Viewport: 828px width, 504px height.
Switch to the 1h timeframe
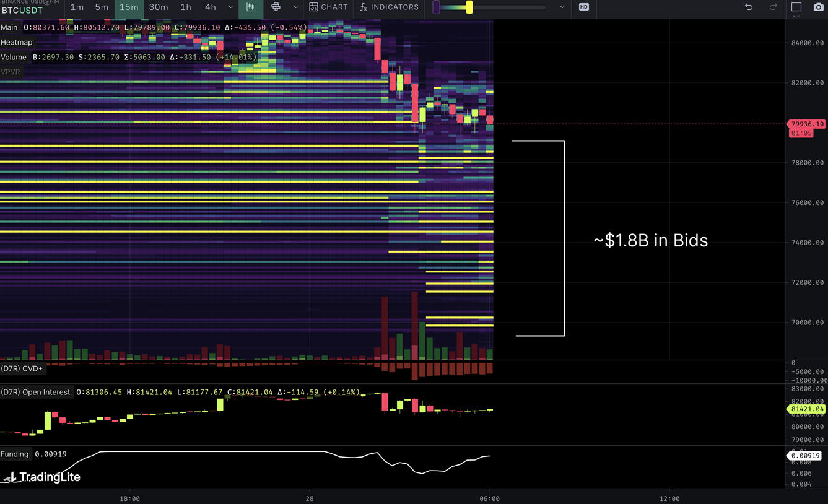[186, 7]
